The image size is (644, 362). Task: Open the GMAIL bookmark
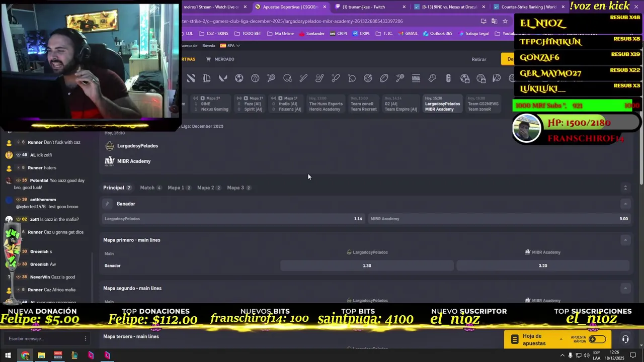[x=408, y=34]
